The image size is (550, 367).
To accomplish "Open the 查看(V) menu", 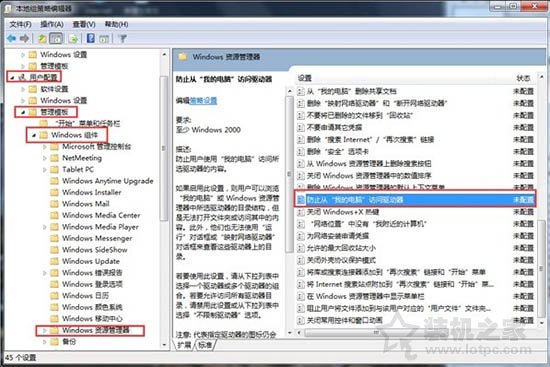I will click(84, 24).
